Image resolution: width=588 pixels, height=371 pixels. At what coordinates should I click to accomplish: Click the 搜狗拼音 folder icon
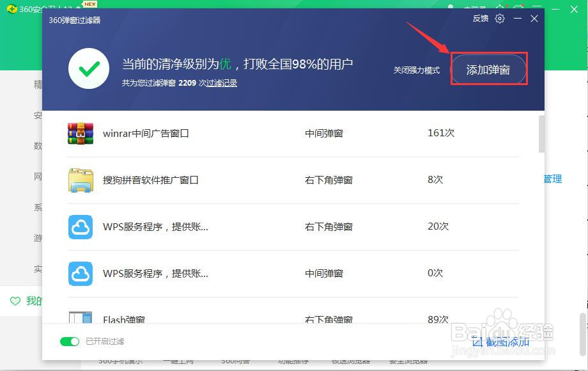click(81, 180)
